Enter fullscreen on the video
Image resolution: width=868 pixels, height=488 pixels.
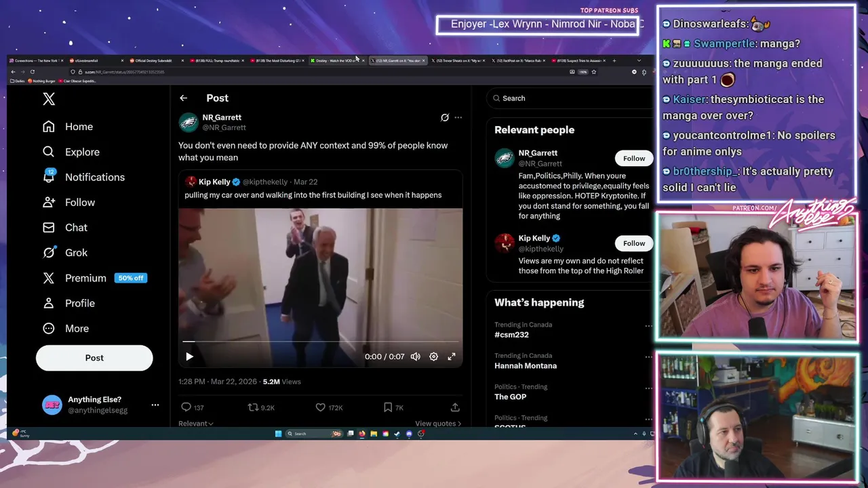pos(452,357)
